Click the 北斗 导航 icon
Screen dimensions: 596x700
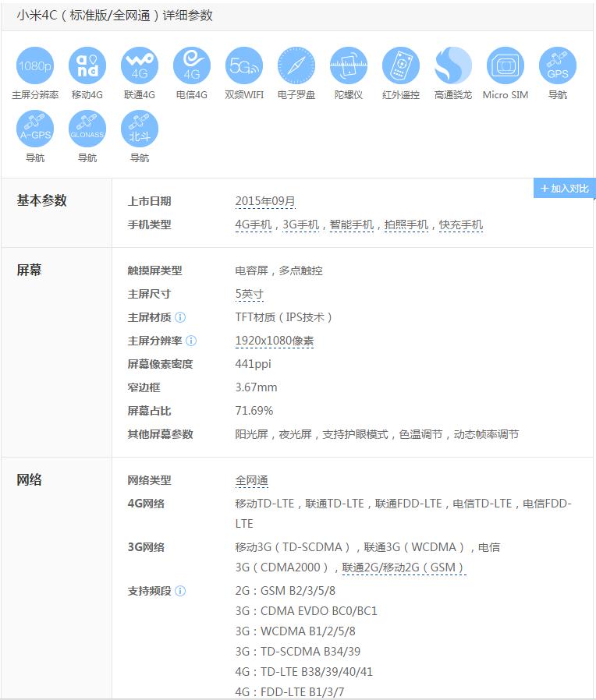140,129
